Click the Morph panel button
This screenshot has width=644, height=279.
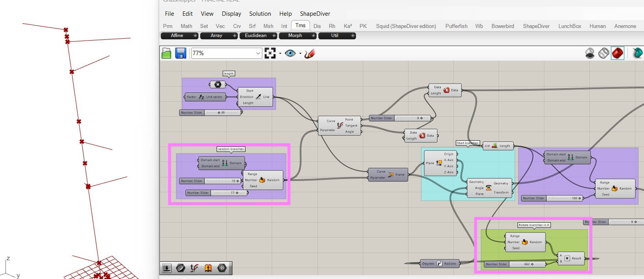click(x=297, y=35)
